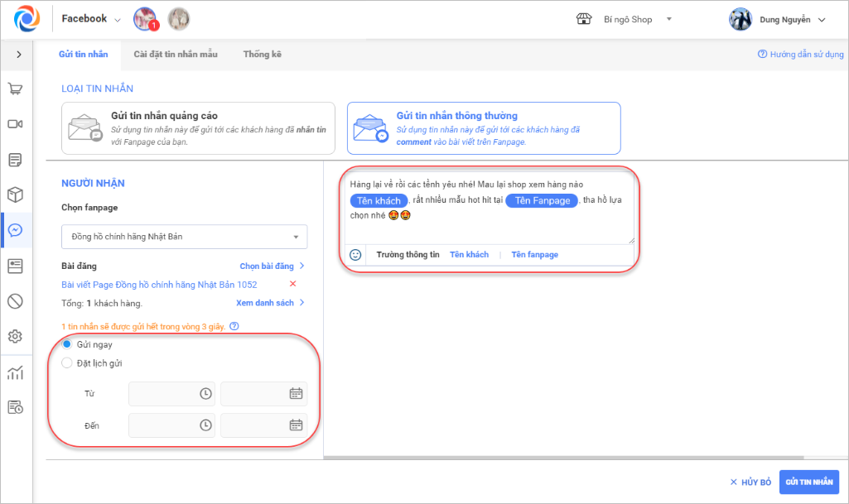Insert Tên khách field link
This screenshot has width=849, height=504.
(469, 255)
